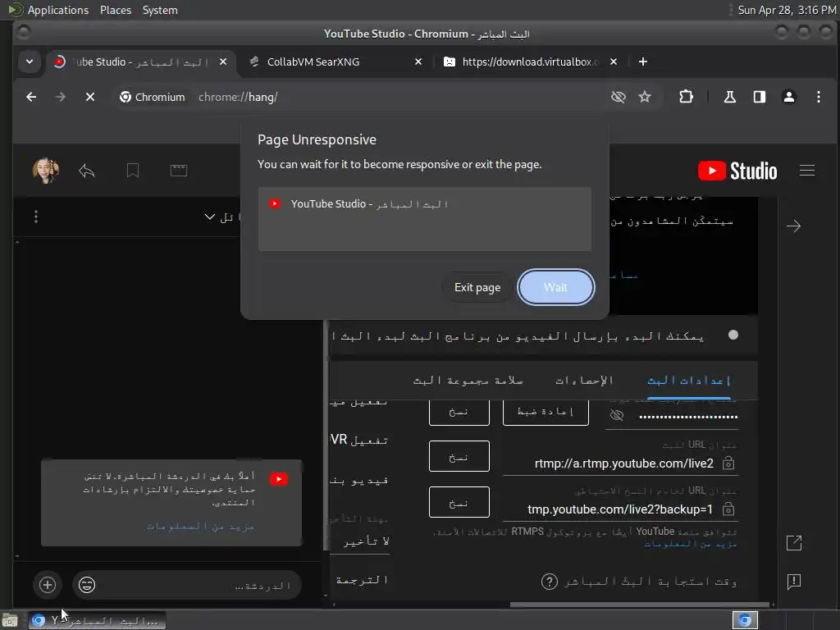
Task: Open the chat three-dot options menu
Action: pyautogui.click(x=36, y=217)
